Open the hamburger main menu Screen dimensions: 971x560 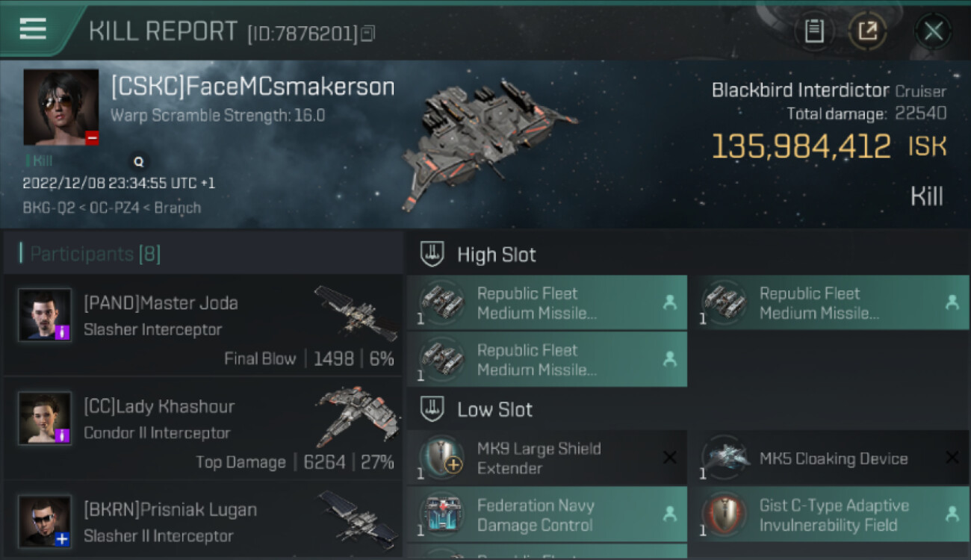click(33, 30)
